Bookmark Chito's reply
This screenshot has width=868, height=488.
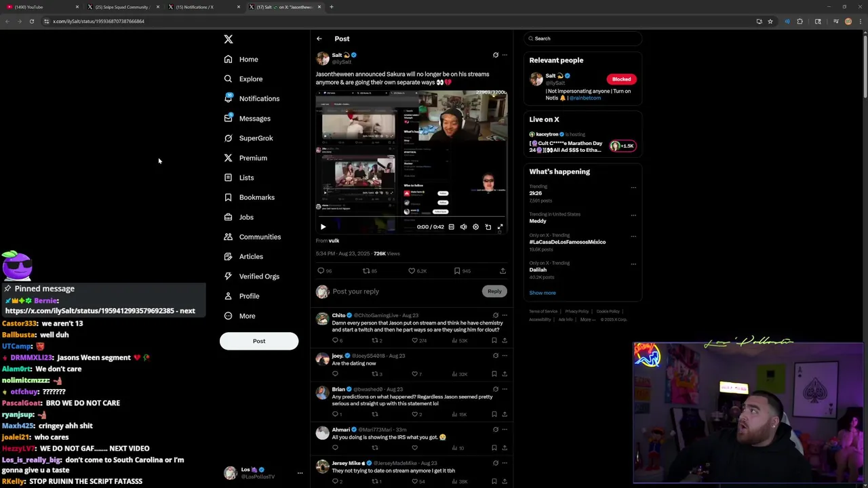pos(494,340)
